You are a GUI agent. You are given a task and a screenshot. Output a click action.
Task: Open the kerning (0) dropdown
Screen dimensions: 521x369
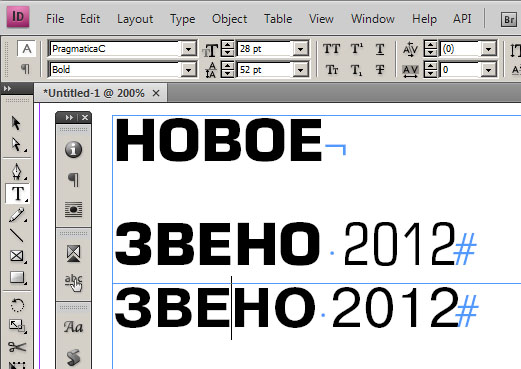tap(488, 49)
